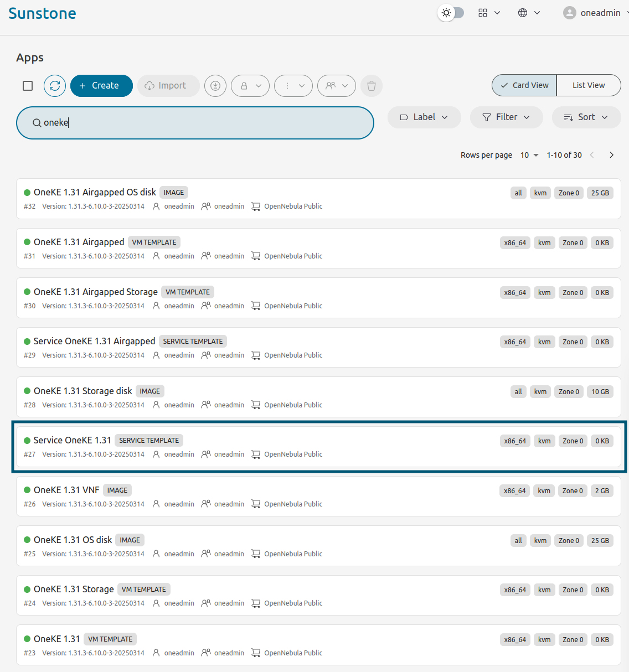629x672 pixels.
Task: Click the download app icon button
Action: (x=215, y=86)
